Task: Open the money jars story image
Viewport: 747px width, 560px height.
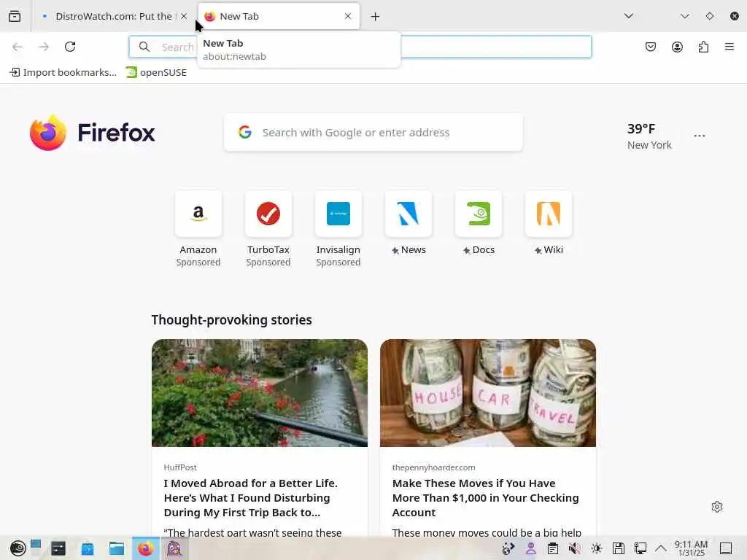Action: pyautogui.click(x=488, y=393)
